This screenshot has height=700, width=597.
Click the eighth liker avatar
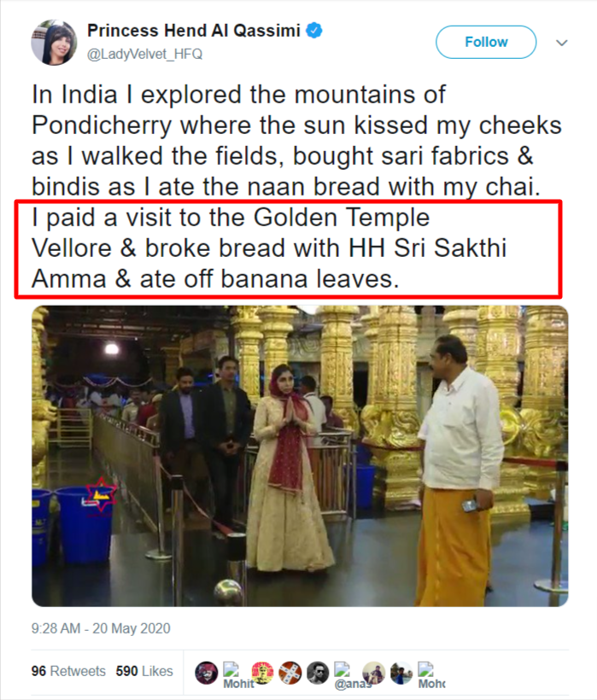pyautogui.click(x=401, y=673)
